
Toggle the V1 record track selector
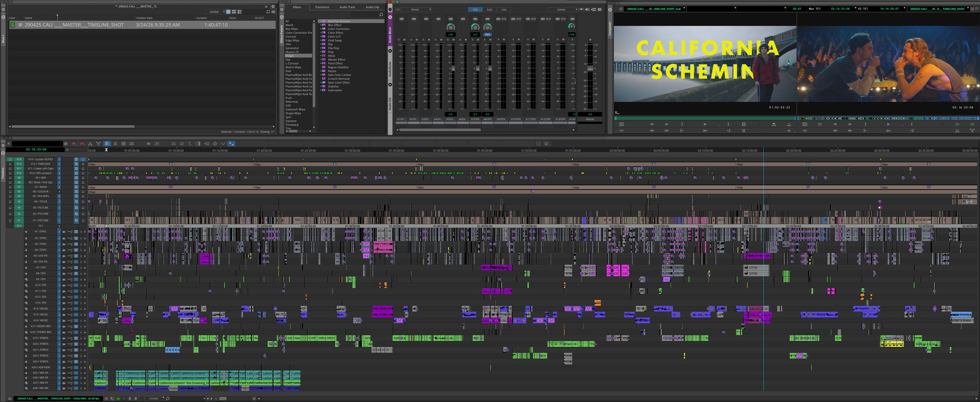pyautogui.click(x=19, y=220)
